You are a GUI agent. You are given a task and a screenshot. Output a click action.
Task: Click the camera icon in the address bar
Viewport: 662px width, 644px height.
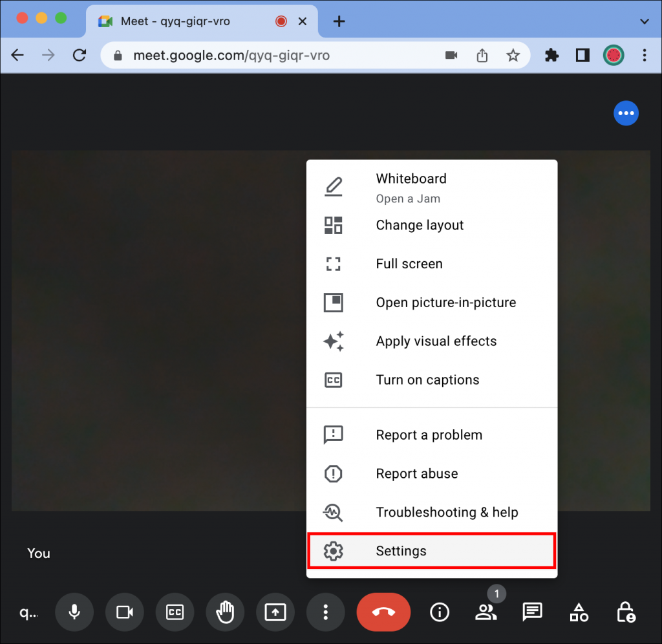point(451,56)
